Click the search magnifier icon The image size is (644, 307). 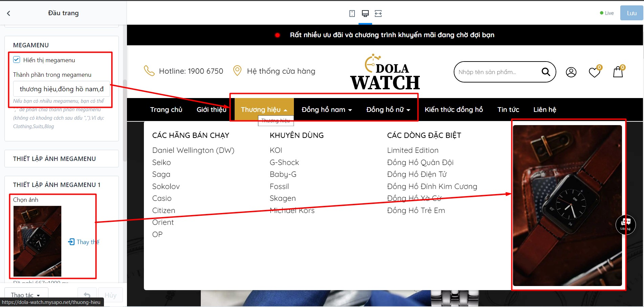click(545, 72)
